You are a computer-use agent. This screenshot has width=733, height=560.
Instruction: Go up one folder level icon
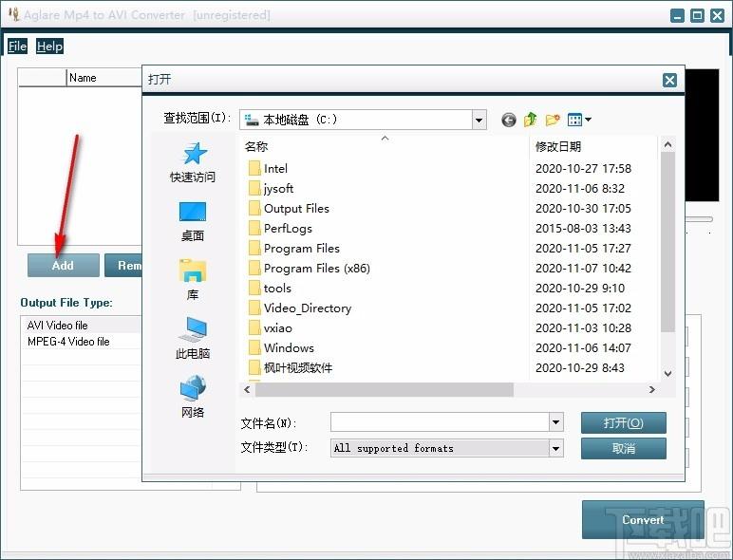click(x=530, y=120)
